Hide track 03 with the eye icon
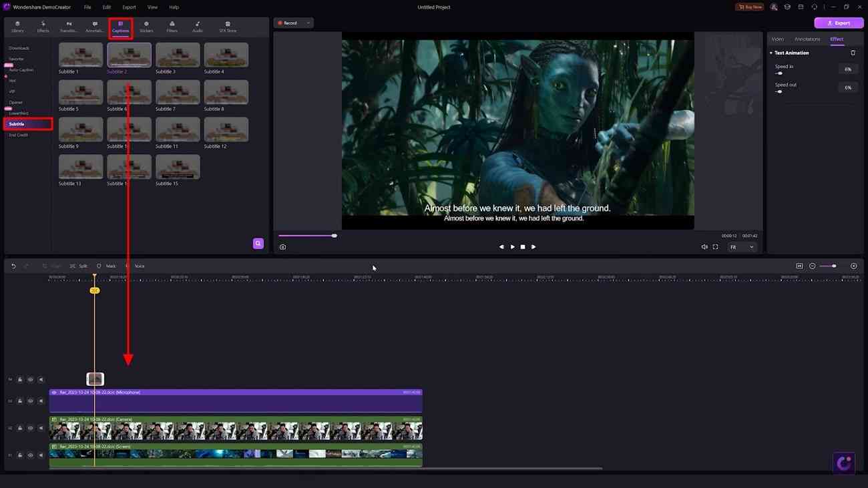 30,401
